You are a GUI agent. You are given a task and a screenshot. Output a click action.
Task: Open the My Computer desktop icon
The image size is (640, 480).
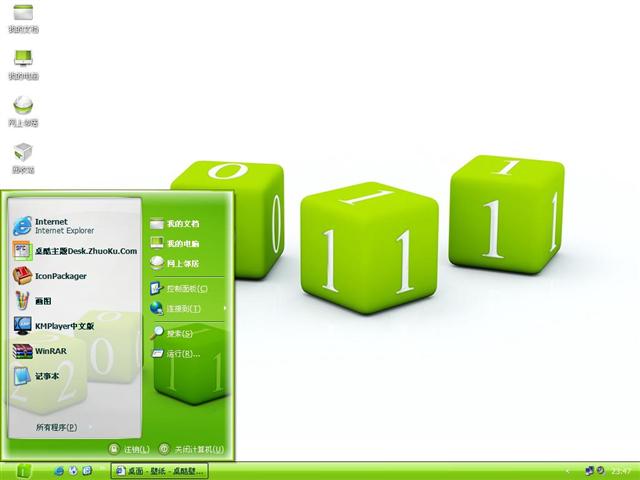tap(23, 64)
